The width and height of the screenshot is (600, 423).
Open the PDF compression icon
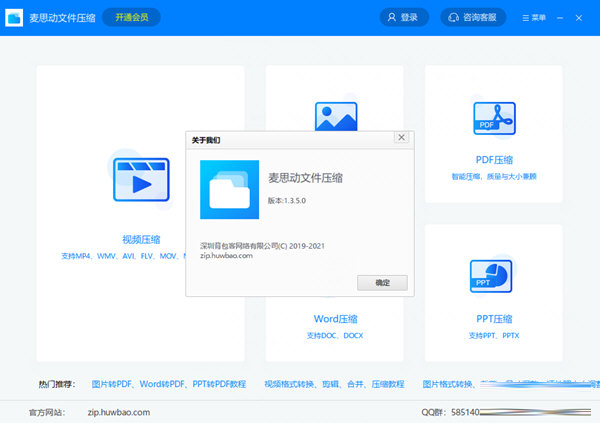[x=492, y=120]
